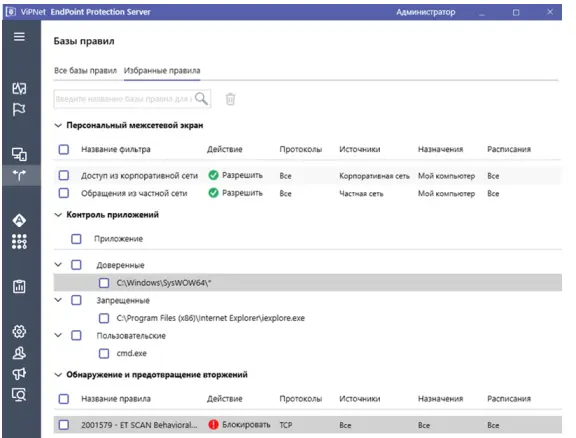The height and width of the screenshot is (438, 576).
Task: Sort firewall rules by Источники column
Action: 360,149
